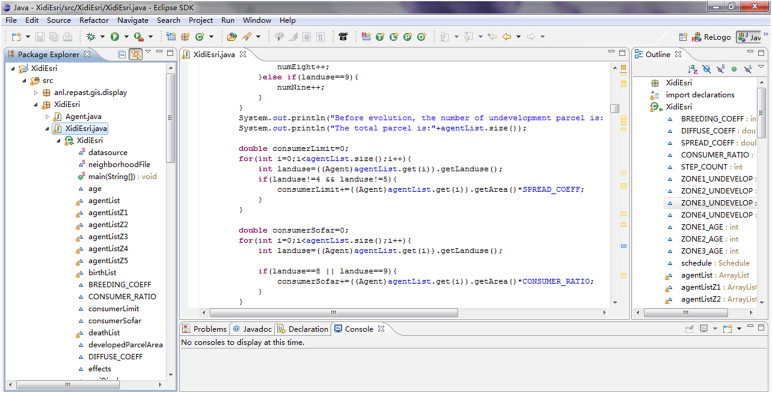Toggle Block Selection mode icon

[x=307, y=37]
